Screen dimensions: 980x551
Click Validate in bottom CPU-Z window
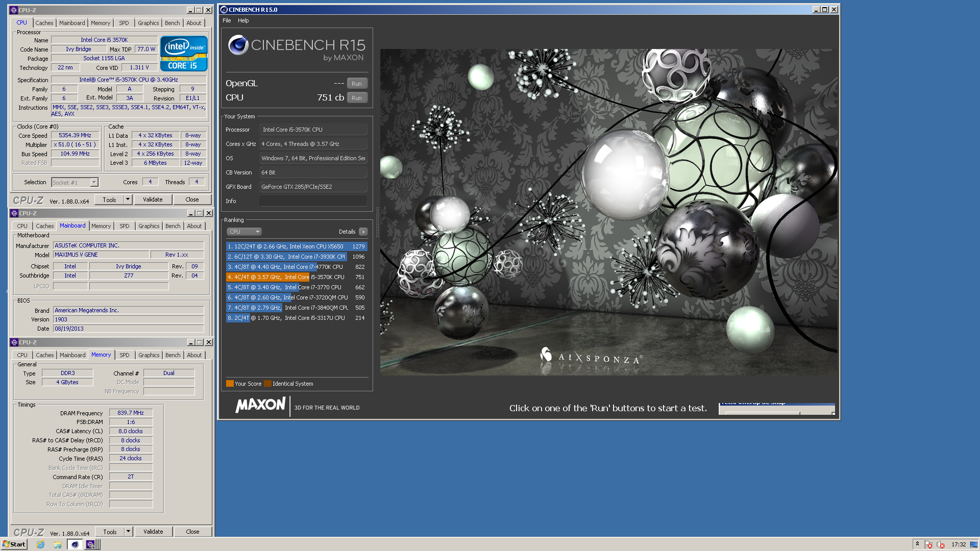point(153,532)
